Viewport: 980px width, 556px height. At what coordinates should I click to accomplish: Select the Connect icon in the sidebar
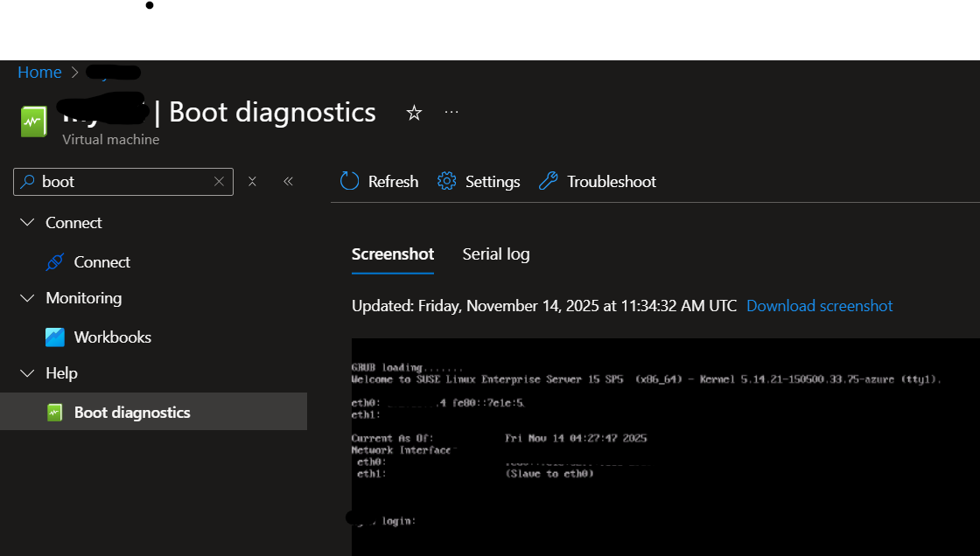pos(54,261)
